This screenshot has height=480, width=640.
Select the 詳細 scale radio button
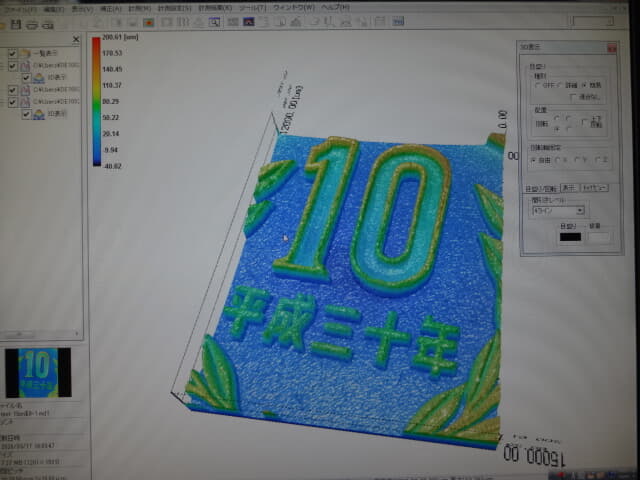561,85
